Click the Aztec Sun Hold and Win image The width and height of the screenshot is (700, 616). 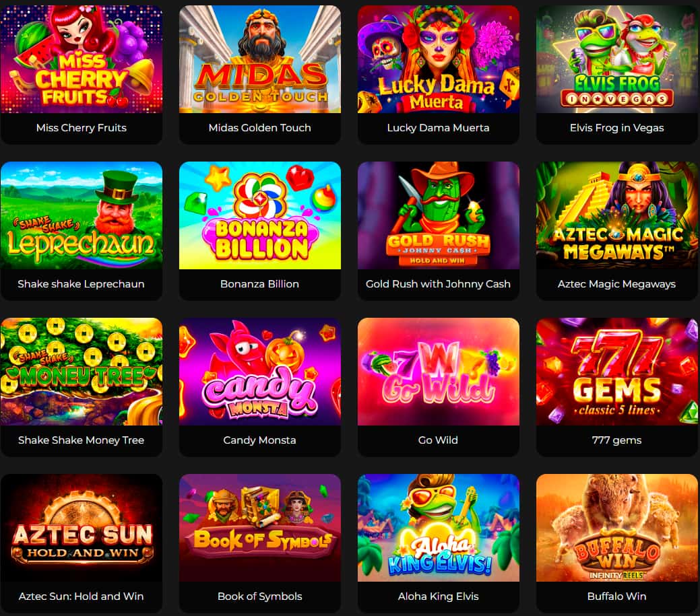(82, 528)
